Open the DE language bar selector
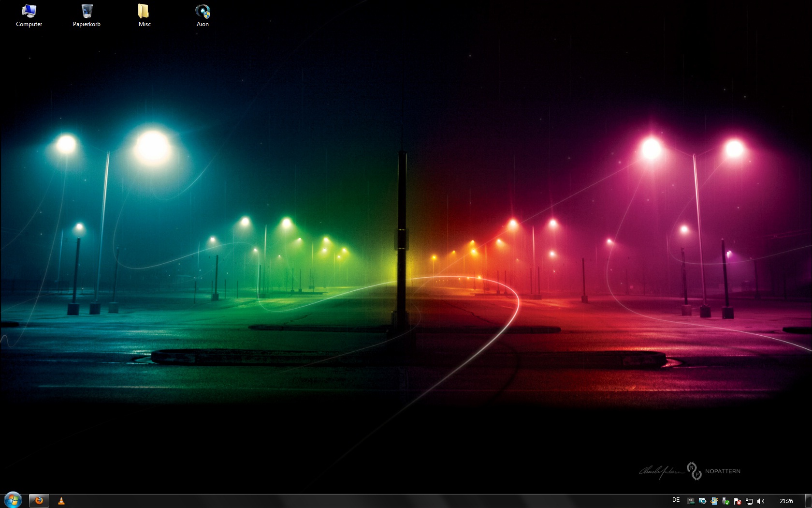The width and height of the screenshot is (812, 508). pyautogui.click(x=676, y=500)
